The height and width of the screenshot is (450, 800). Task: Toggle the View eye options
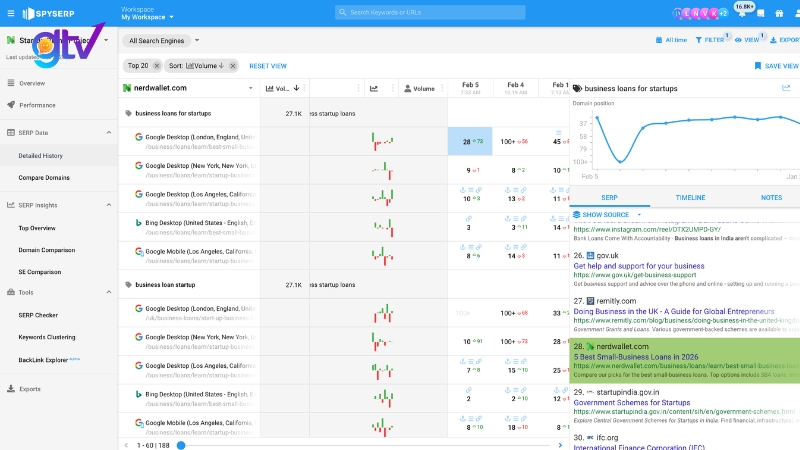click(738, 40)
